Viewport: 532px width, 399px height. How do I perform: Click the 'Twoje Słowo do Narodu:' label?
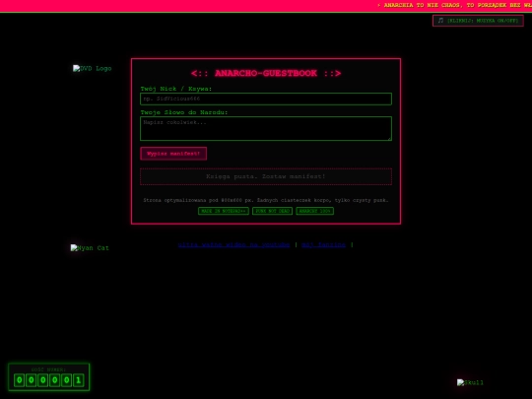point(184,112)
